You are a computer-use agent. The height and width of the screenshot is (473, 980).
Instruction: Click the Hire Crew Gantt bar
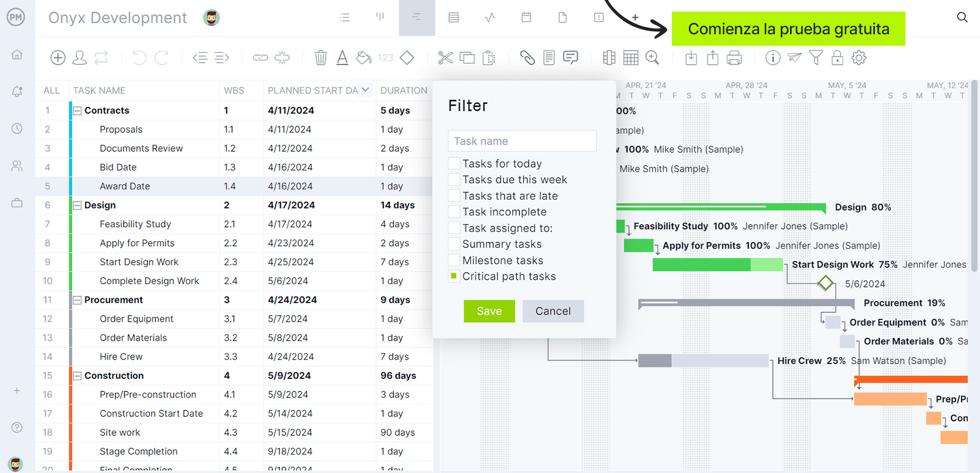[703, 360]
